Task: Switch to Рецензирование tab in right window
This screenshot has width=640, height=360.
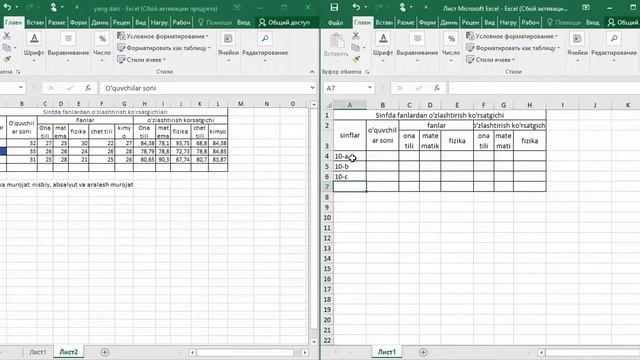Action: [471, 22]
